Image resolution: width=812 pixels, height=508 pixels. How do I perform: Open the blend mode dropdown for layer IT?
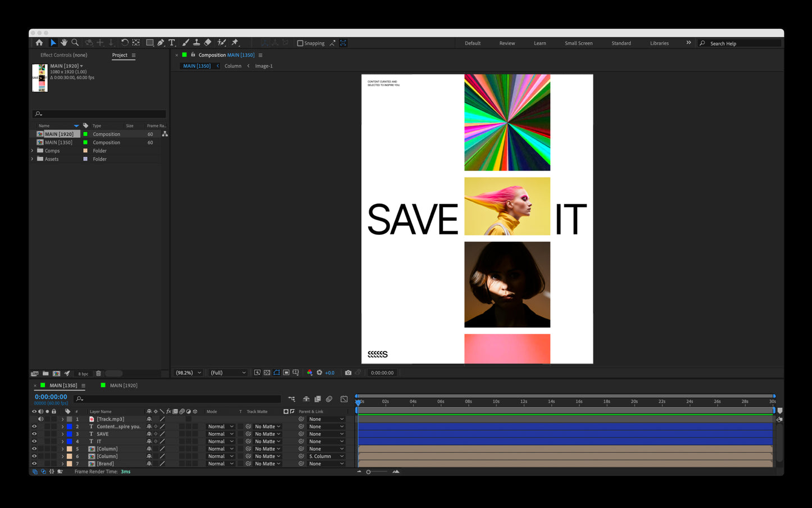point(220,442)
